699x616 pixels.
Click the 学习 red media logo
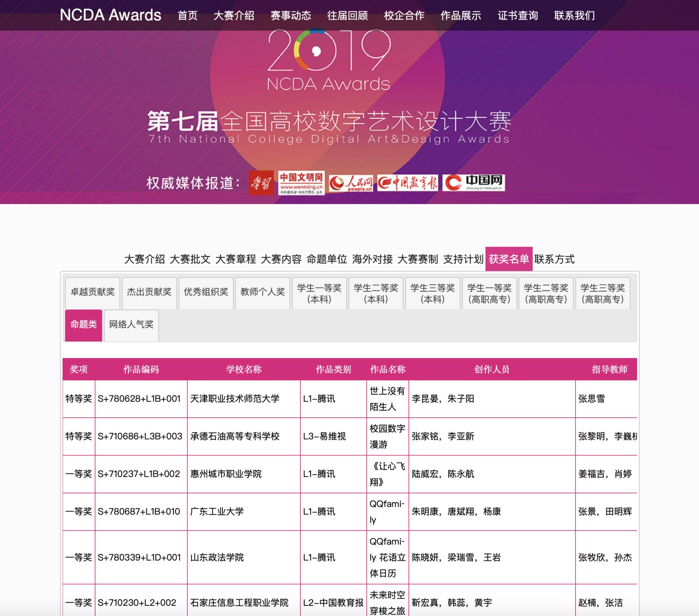[261, 183]
